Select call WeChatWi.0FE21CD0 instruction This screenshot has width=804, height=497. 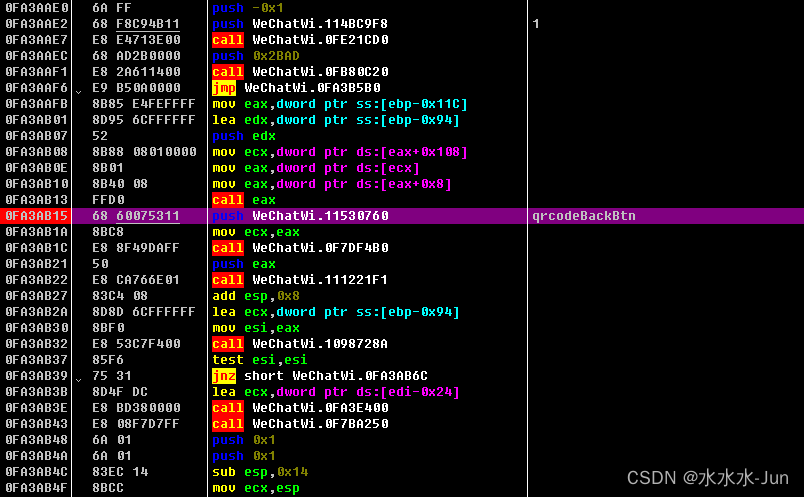tap(300, 39)
